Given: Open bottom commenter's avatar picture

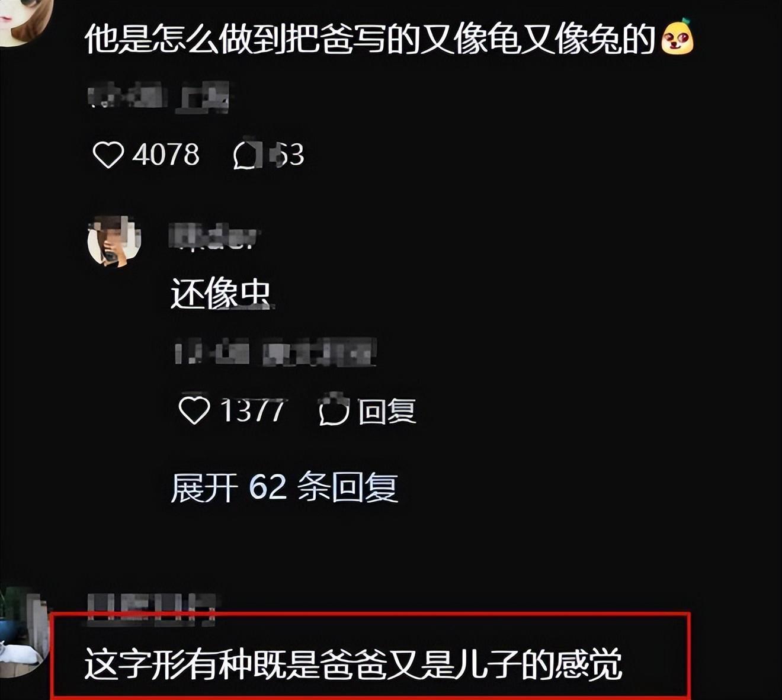Looking at the screenshot, I should [24, 632].
